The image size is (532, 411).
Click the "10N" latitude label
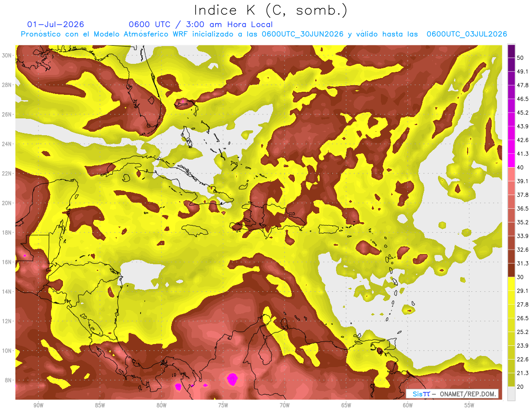click(7, 351)
